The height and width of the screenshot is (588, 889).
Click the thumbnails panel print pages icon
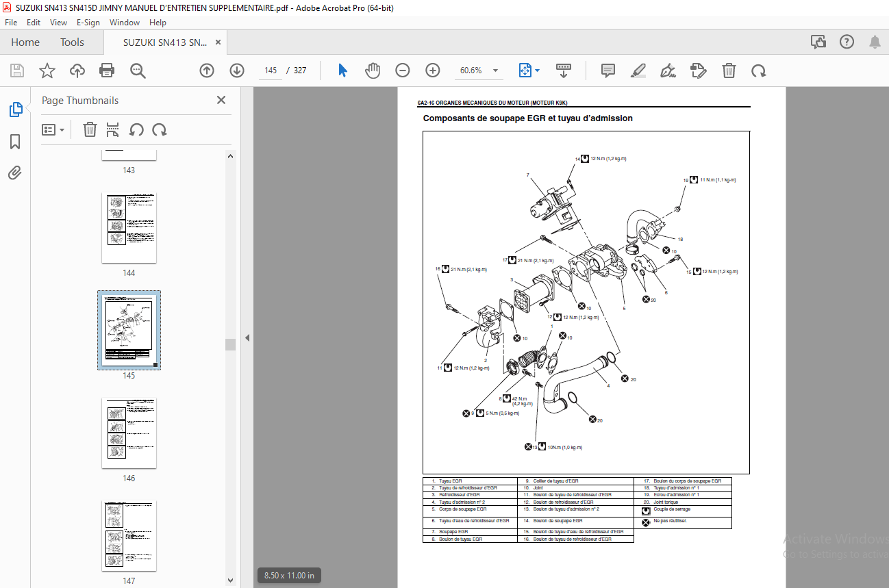tap(113, 129)
